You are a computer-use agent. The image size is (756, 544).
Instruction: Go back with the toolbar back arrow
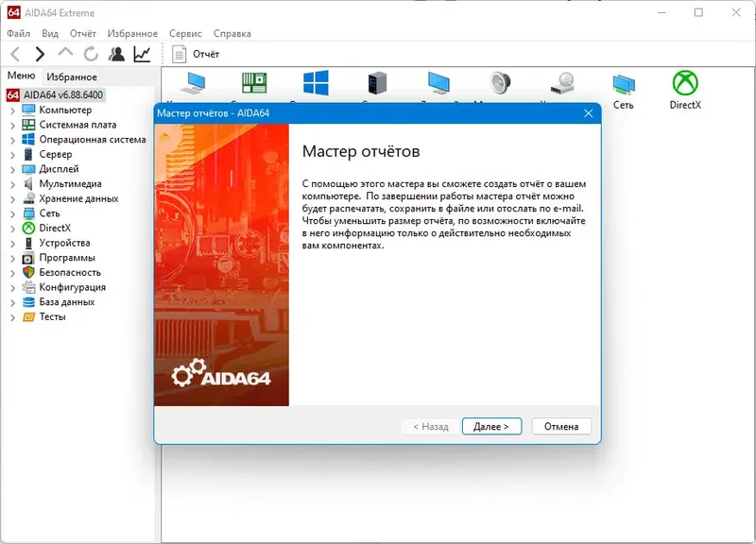coord(15,54)
